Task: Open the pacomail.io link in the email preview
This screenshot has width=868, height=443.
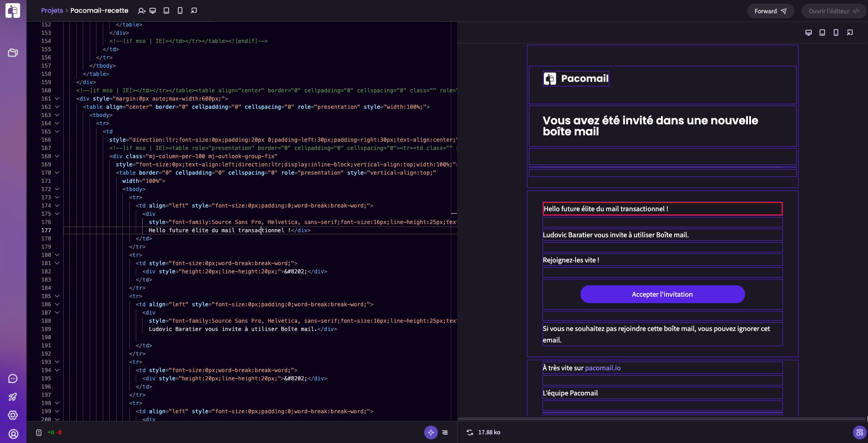Action: [x=602, y=368]
